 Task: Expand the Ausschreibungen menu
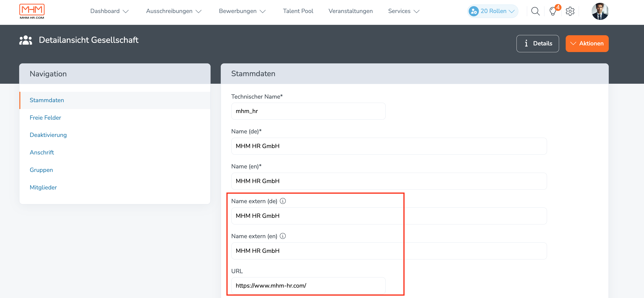(173, 11)
